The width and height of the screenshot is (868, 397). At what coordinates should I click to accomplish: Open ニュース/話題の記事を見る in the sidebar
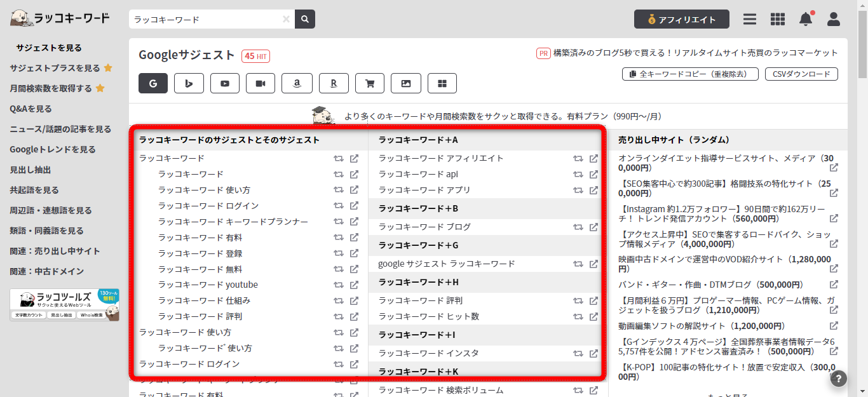tap(60, 129)
